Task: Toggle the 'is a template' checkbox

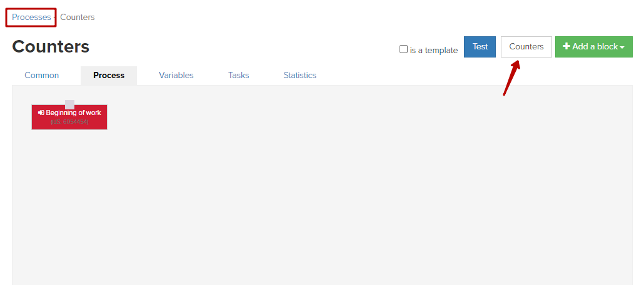Action: click(x=403, y=49)
